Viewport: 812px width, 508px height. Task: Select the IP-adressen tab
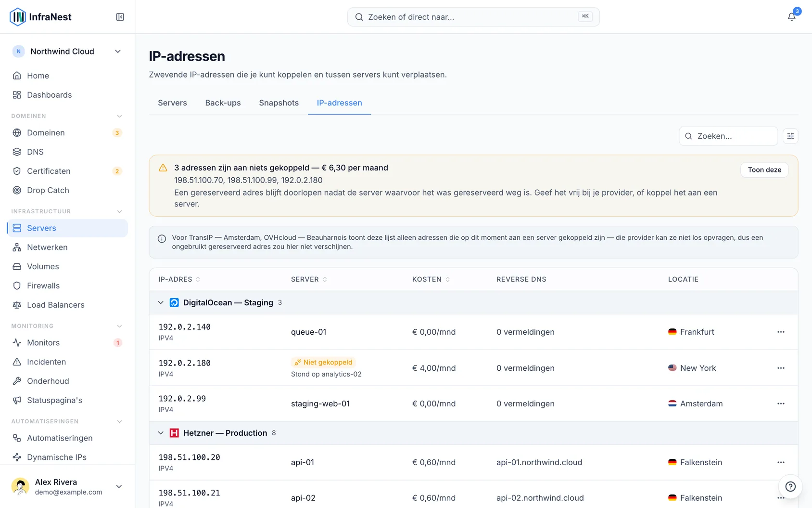(x=339, y=103)
